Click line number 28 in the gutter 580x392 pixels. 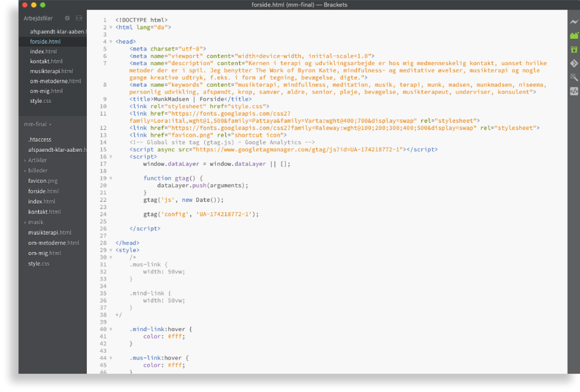103,243
